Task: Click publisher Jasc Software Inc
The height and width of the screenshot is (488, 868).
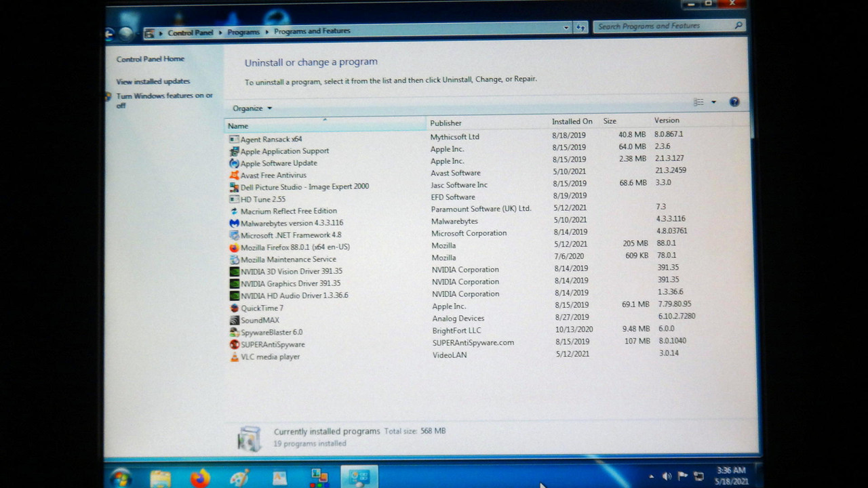Action: [x=459, y=185]
